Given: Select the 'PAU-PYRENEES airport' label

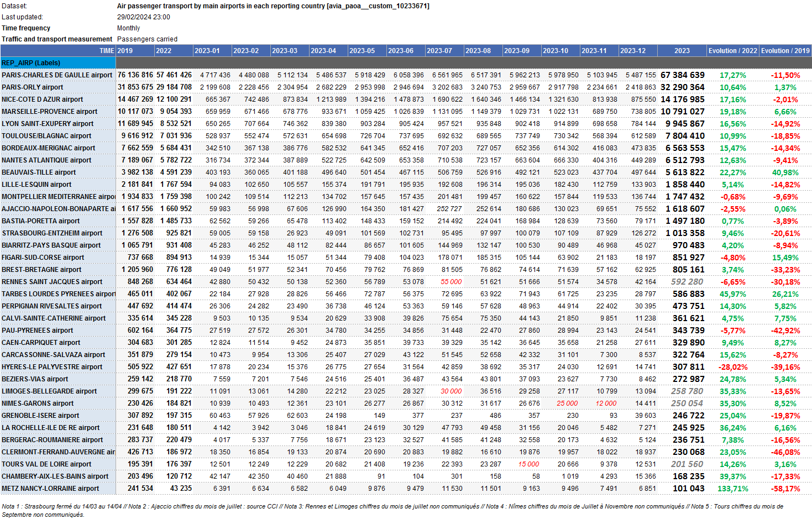Looking at the screenshot, I should point(38,330).
